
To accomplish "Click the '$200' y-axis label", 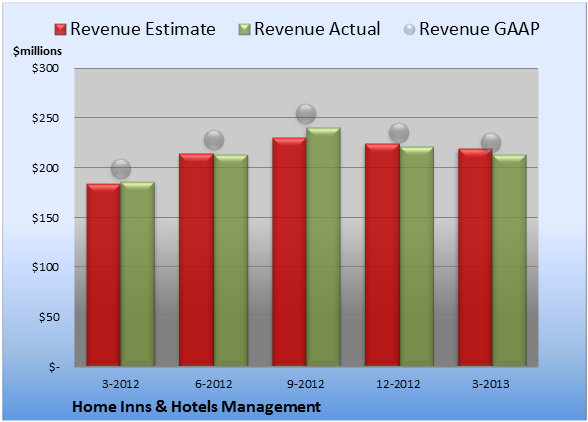I will coord(45,168).
